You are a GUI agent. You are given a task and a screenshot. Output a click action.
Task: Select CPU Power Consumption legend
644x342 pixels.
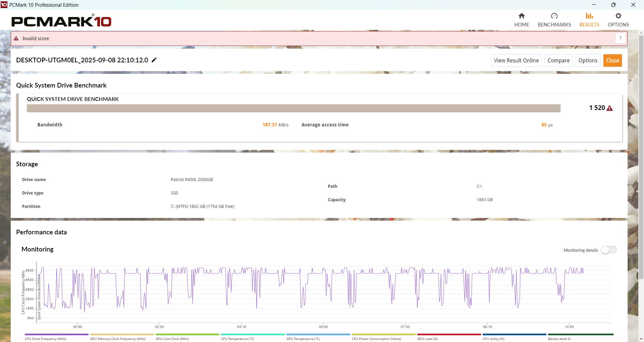(384, 337)
